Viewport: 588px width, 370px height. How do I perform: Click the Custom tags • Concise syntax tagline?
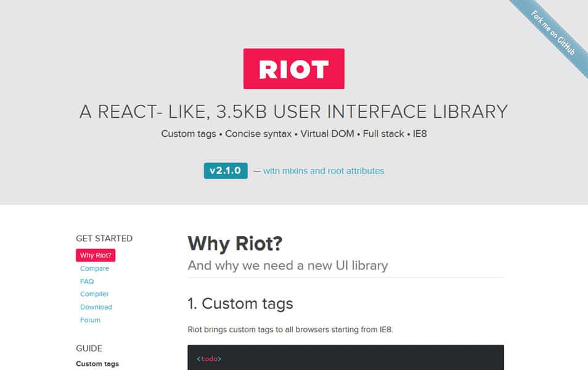tap(294, 134)
